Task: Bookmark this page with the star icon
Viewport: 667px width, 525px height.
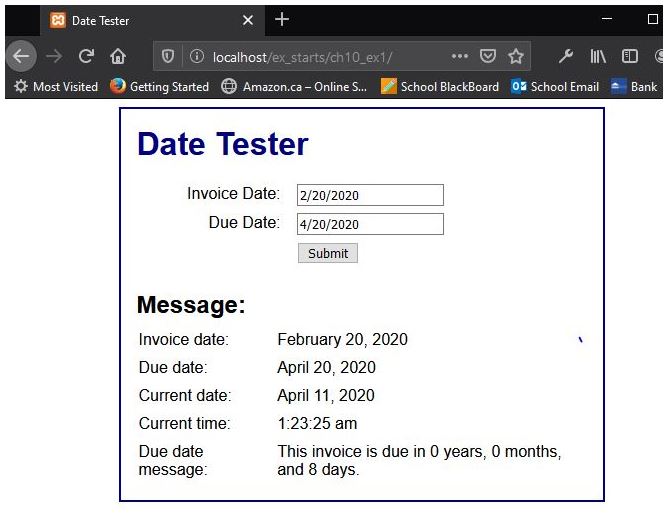Action: [x=516, y=56]
